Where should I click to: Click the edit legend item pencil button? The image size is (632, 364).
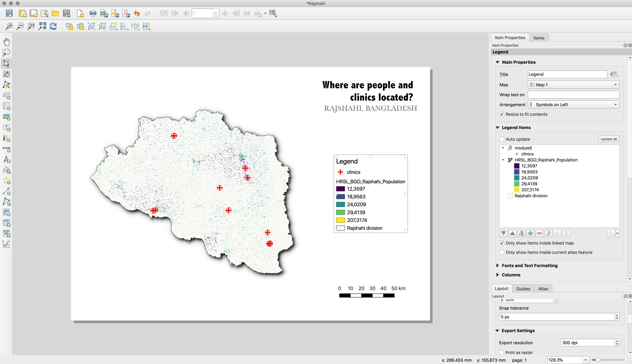point(548,233)
